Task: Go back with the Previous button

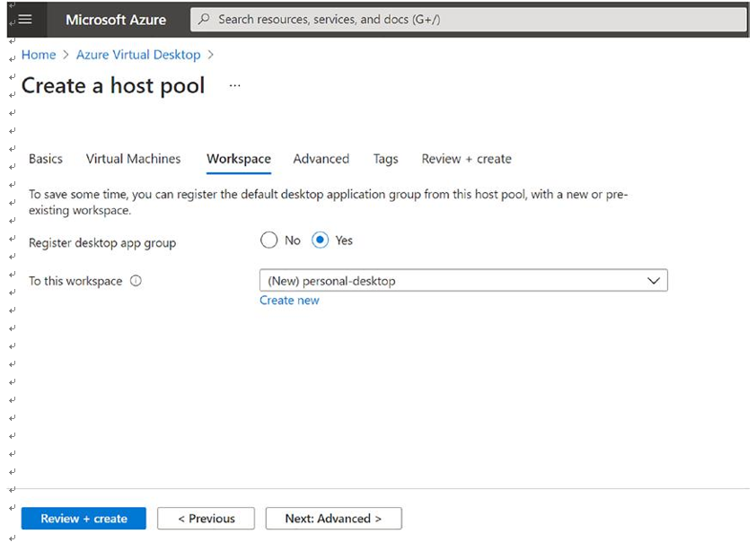Action: pos(206,518)
